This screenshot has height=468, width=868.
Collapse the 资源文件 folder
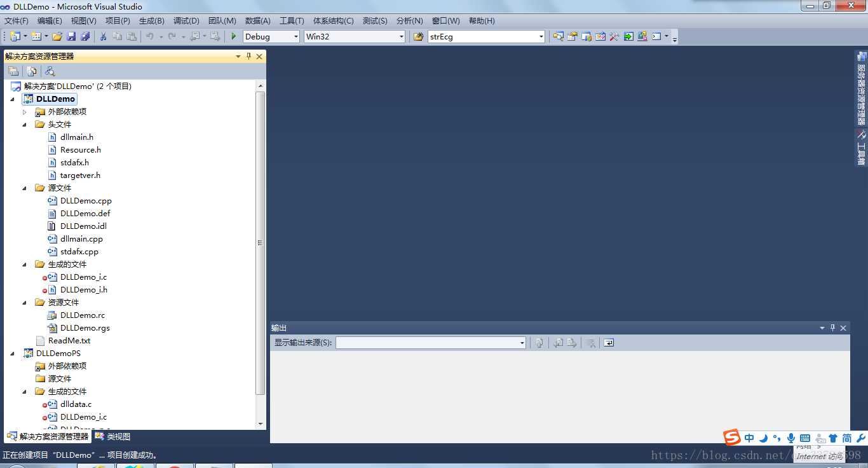pyautogui.click(x=25, y=303)
